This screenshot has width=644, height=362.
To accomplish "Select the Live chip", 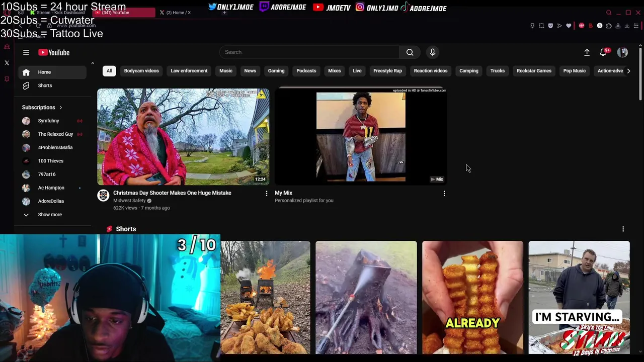I will click(x=357, y=71).
